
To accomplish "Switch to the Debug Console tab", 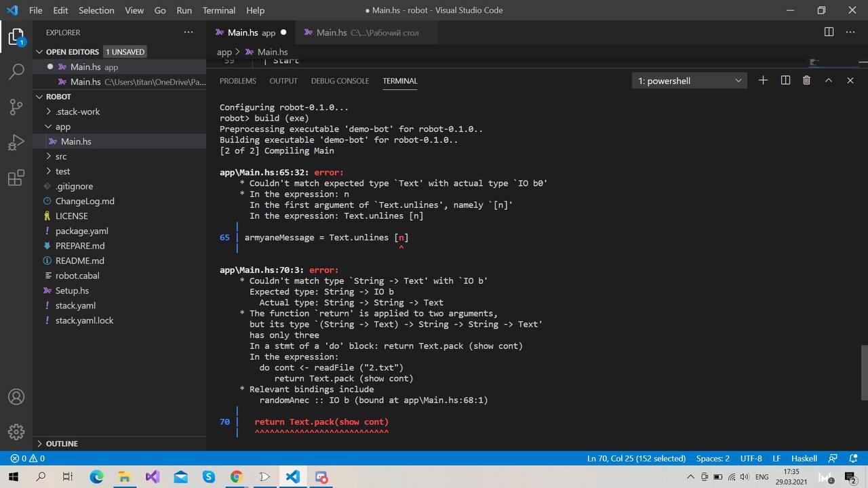I will click(x=340, y=81).
